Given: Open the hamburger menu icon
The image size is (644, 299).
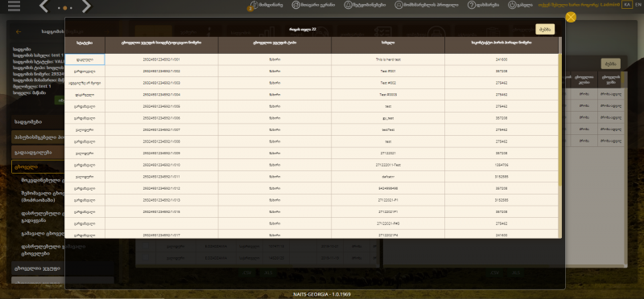Looking at the screenshot, I should 14,6.
